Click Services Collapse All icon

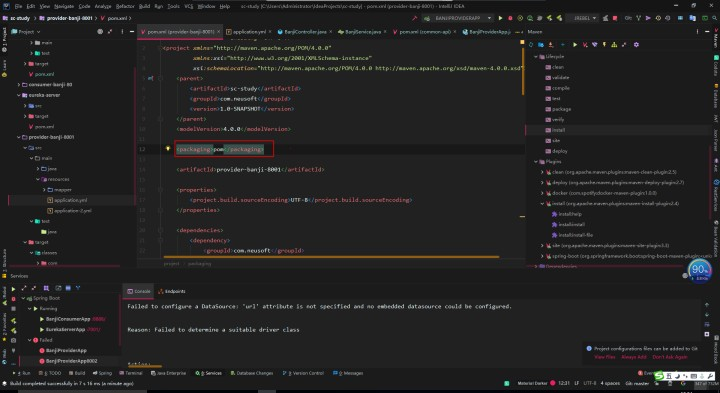tap(34, 288)
